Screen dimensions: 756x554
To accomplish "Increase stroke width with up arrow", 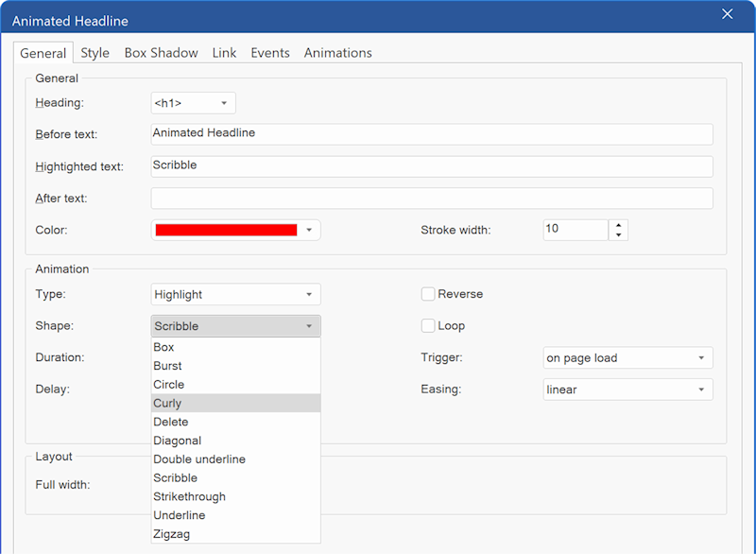I will tap(618, 225).
